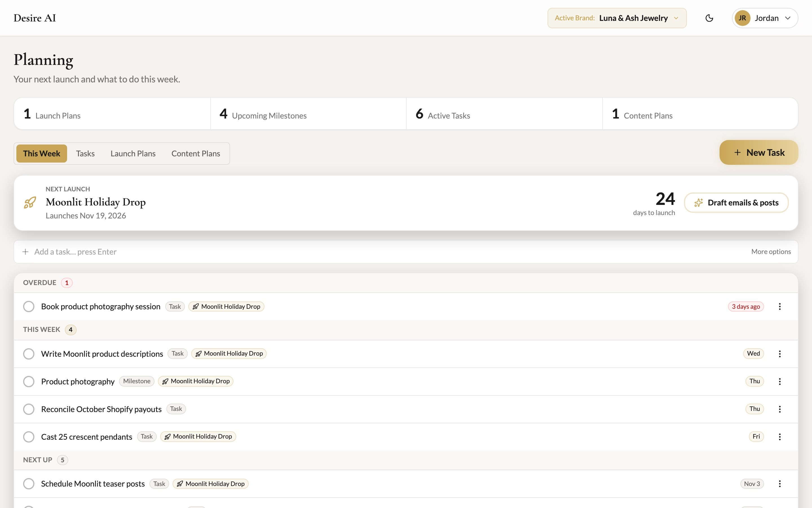This screenshot has height=508, width=812.
Task: Click Moonlit Holiday Drop tag on Cast 25 crescent pendants
Action: click(x=198, y=436)
